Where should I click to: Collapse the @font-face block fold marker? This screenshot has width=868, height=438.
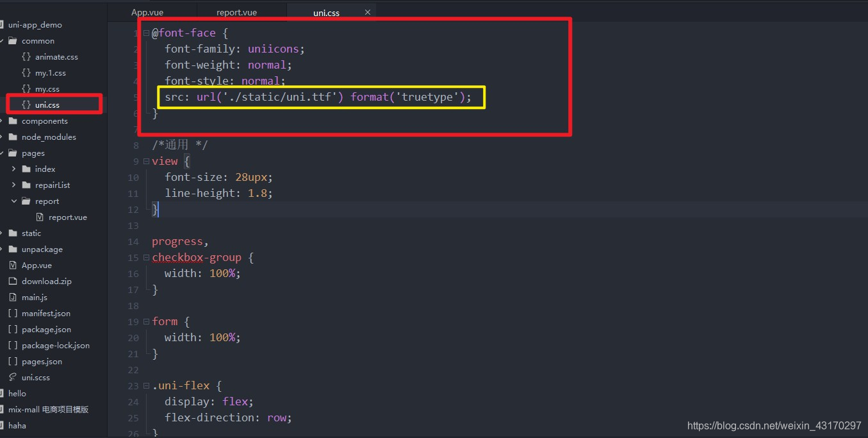pyautogui.click(x=146, y=32)
